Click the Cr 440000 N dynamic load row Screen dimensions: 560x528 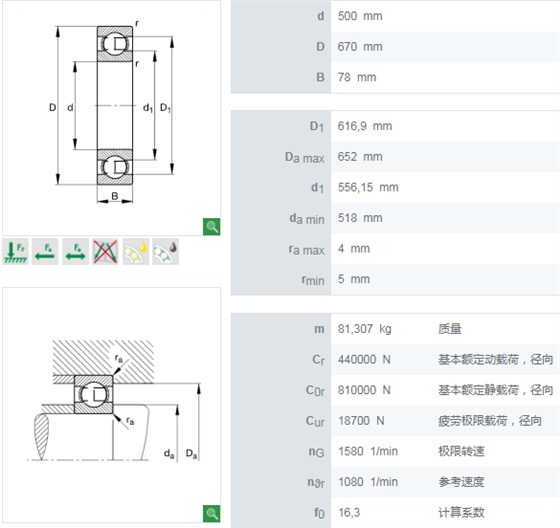(x=395, y=359)
